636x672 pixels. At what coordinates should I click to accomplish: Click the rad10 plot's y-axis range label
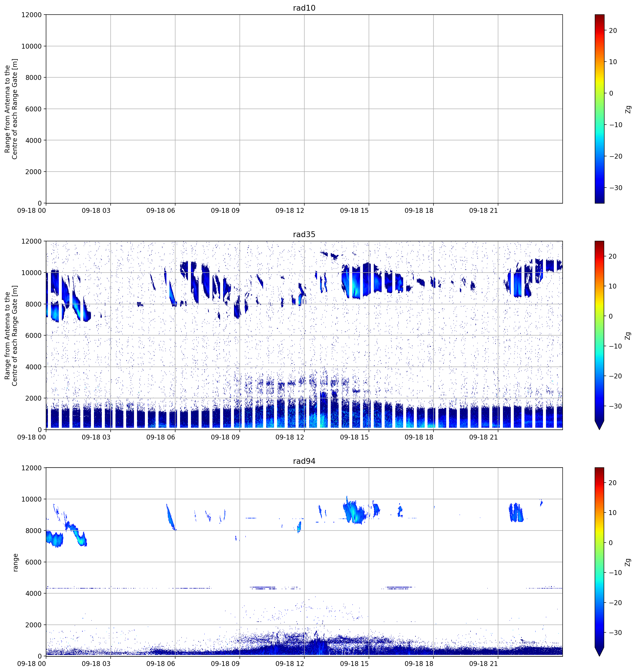coord(11,109)
